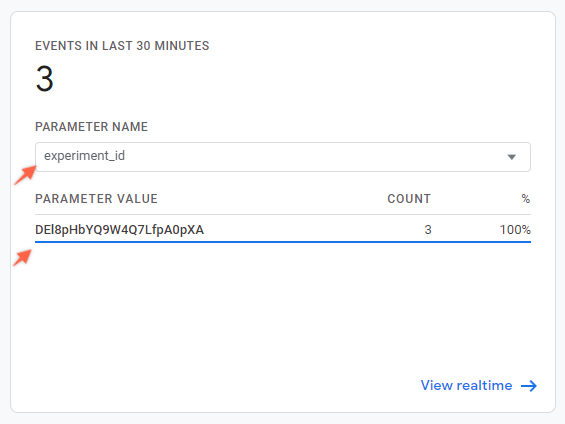Viewport: 565px width, 424px height.
Task: Click the dropdown caret in parameter selector
Action: pyautogui.click(x=511, y=157)
